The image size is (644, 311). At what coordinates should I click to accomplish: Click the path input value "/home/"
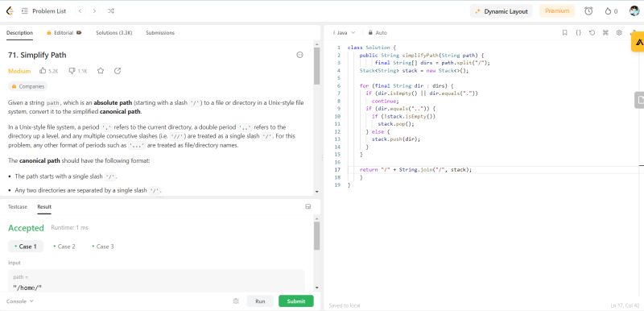[x=27, y=288]
